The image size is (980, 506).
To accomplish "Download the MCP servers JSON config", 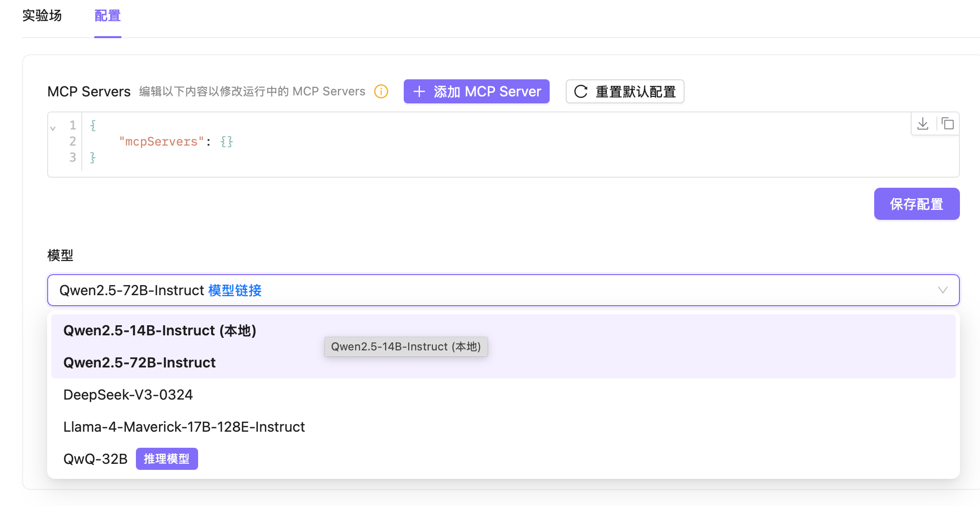I will point(923,123).
